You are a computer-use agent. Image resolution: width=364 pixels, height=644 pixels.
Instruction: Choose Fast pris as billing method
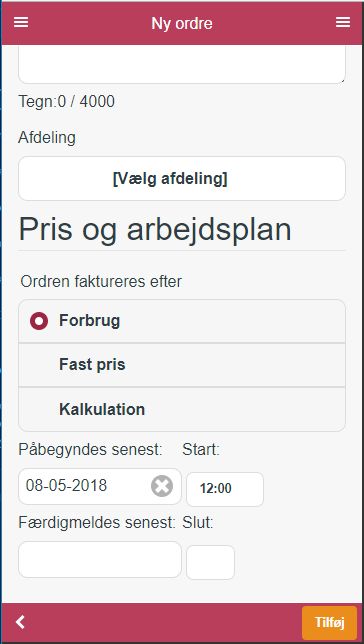point(182,365)
